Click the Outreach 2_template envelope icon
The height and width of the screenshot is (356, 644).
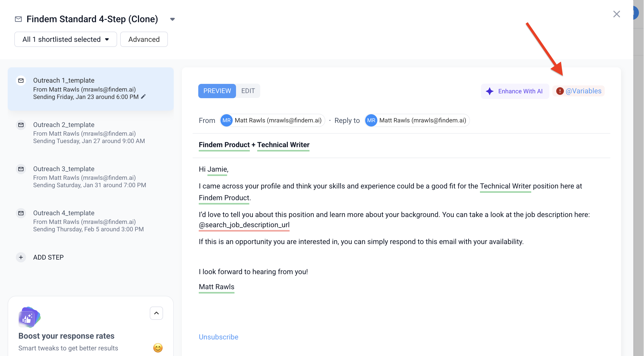(x=21, y=125)
